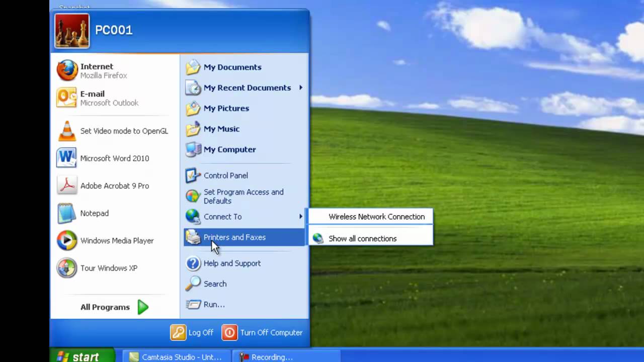Click the Microsoft Outlook E-mail icon
This screenshot has width=644, height=362.
67,98
